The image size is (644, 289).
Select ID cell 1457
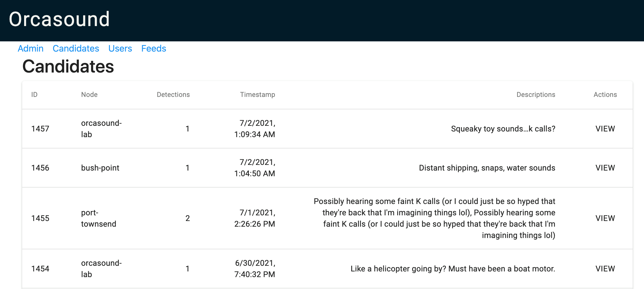[x=40, y=129]
